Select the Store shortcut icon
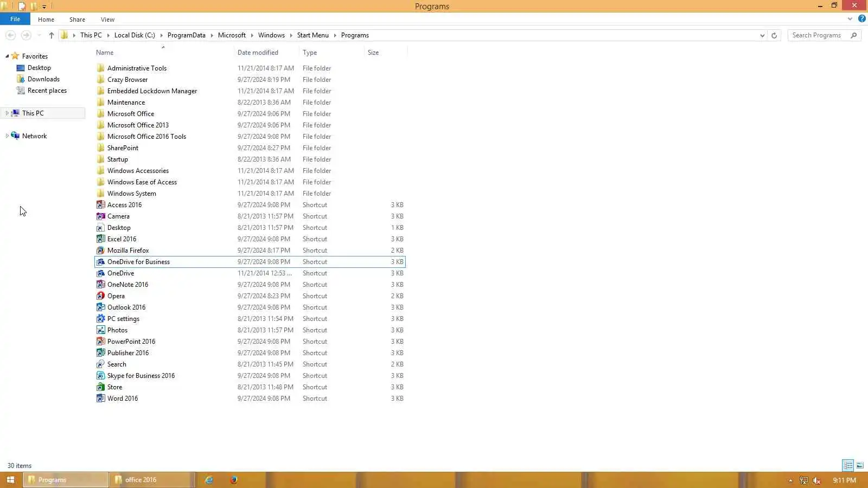This screenshot has width=868, height=488. pyautogui.click(x=100, y=387)
